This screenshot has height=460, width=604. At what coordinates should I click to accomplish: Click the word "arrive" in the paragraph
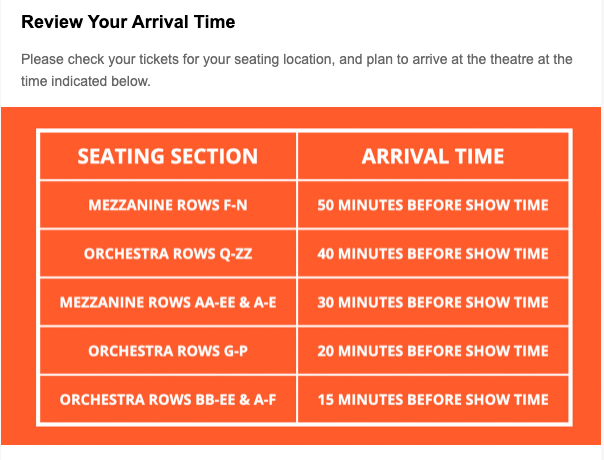tap(444, 59)
